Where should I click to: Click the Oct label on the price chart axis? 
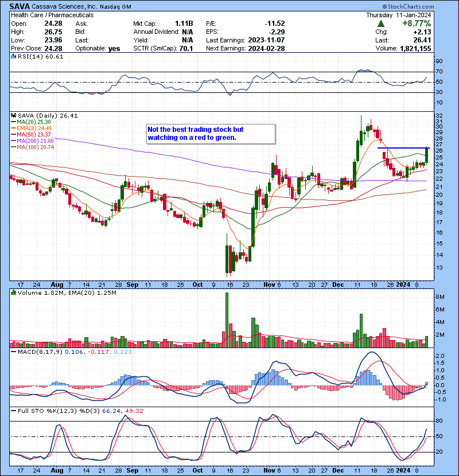(197, 285)
